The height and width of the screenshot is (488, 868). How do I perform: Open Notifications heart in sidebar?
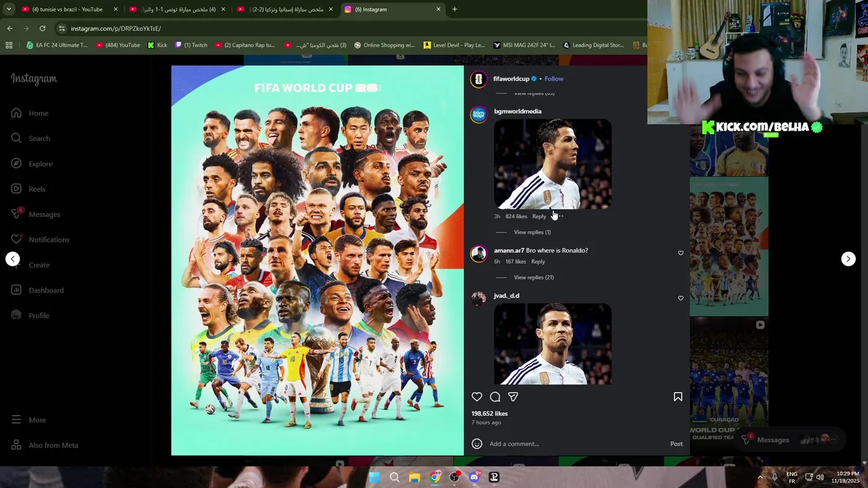(x=41, y=239)
